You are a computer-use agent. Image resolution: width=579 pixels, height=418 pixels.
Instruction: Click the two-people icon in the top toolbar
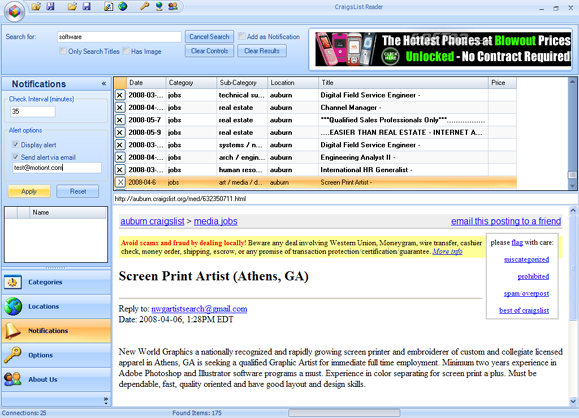[173, 6]
